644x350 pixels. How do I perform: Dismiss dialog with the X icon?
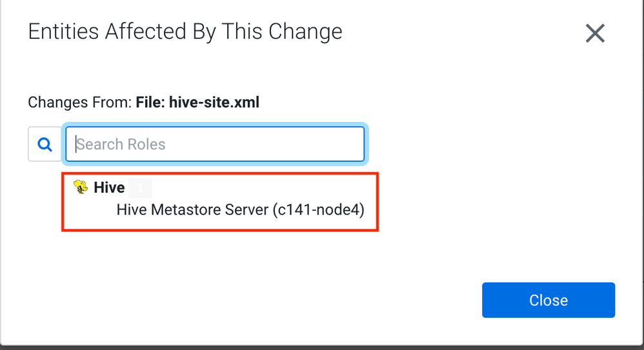tap(594, 33)
